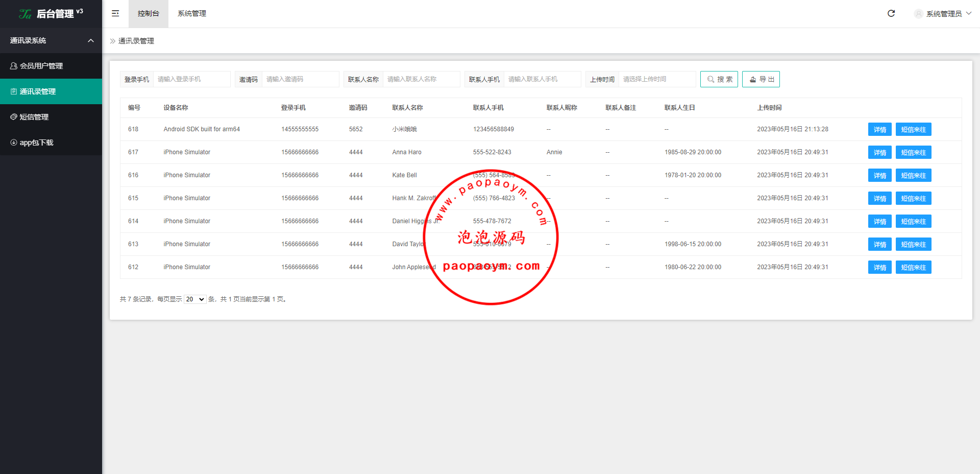Export data with the 导出 button
Screen dimensions: 980x474
click(x=761, y=79)
